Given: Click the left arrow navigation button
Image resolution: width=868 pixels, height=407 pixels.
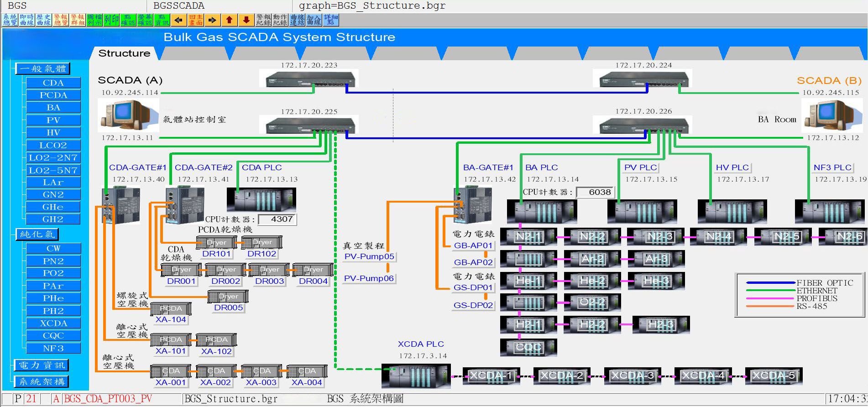Looking at the screenshot, I should click(179, 20).
